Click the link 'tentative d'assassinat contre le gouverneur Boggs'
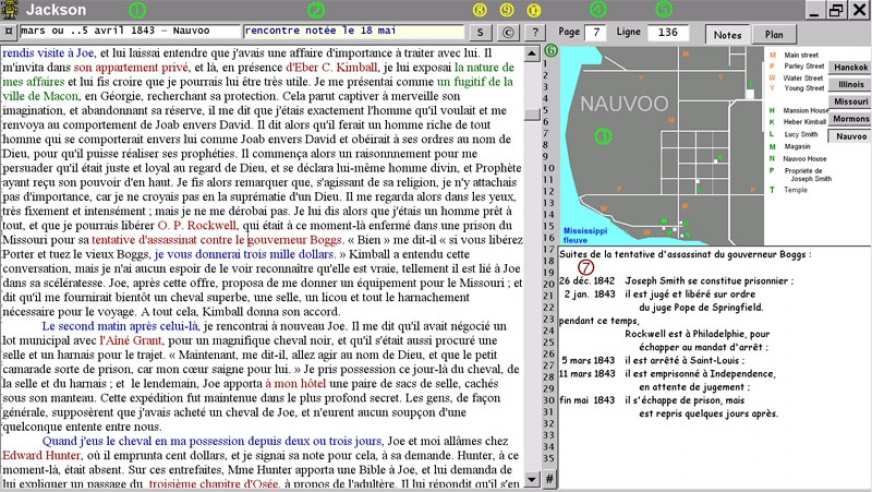Image resolution: width=872 pixels, height=492 pixels. click(217, 240)
